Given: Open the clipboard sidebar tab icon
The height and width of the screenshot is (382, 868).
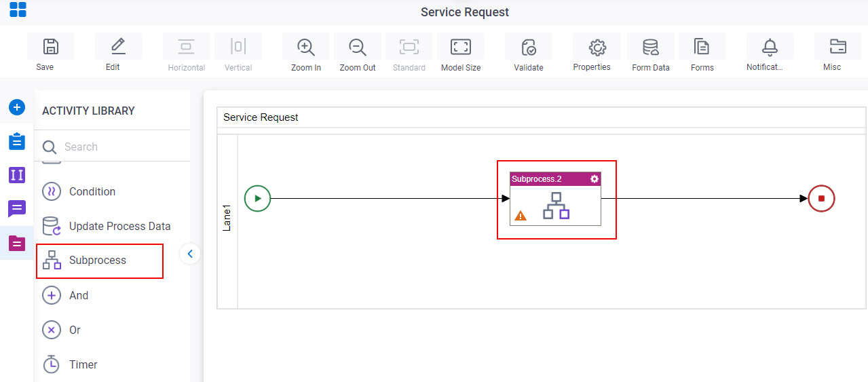Looking at the screenshot, I should point(17,141).
